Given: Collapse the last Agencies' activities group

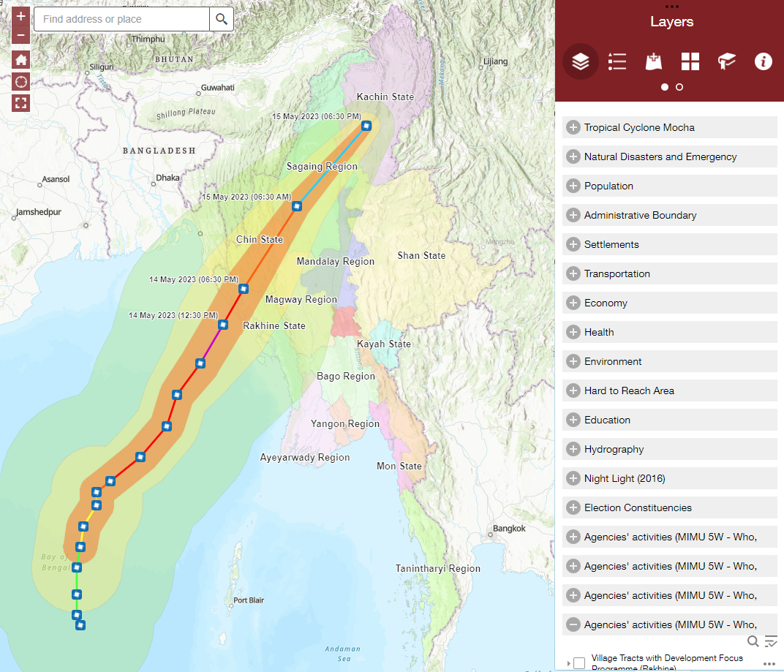Looking at the screenshot, I should click(x=573, y=624).
